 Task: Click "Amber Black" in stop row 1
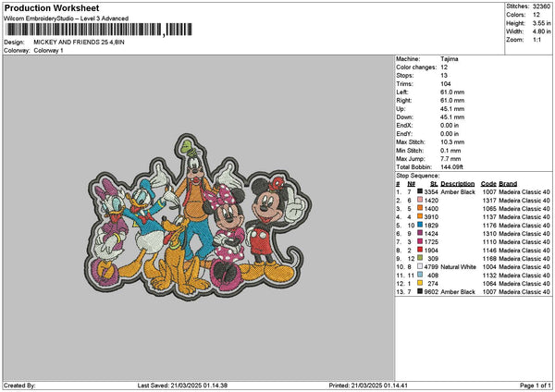pos(458,191)
